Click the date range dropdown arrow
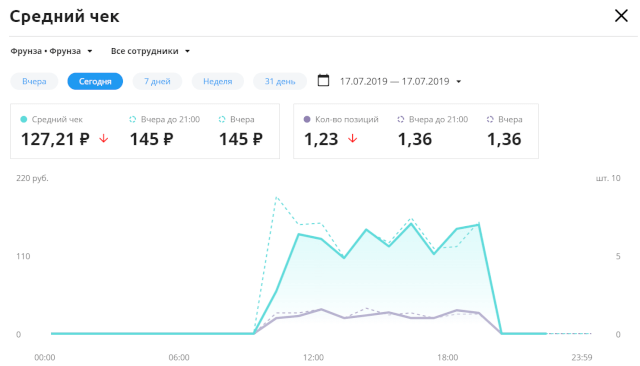640x366 pixels. tap(458, 82)
